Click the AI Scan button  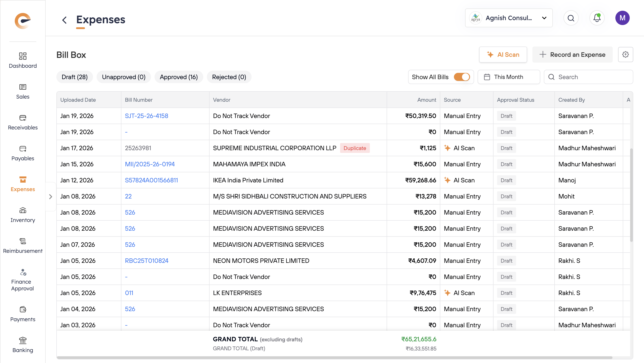coord(503,55)
